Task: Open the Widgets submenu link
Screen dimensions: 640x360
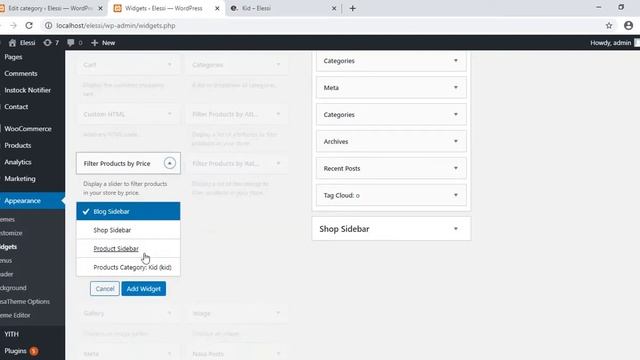Action: pos(9,247)
